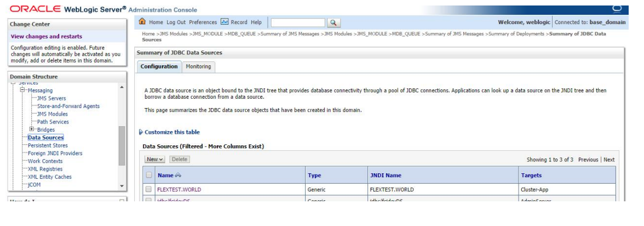Image resolution: width=644 pixels, height=226 pixels.
Task: Click View changes and restarts
Action: click(x=47, y=36)
